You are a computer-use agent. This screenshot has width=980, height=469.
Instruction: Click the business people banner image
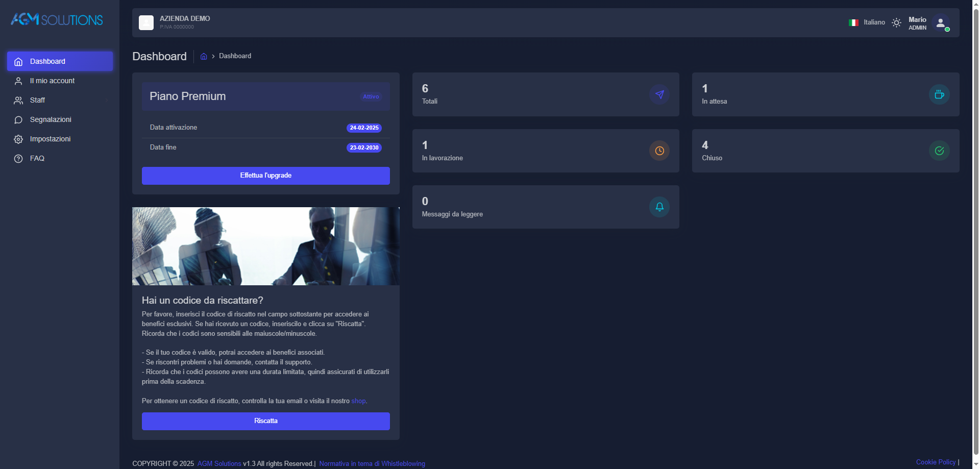click(265, 246)
